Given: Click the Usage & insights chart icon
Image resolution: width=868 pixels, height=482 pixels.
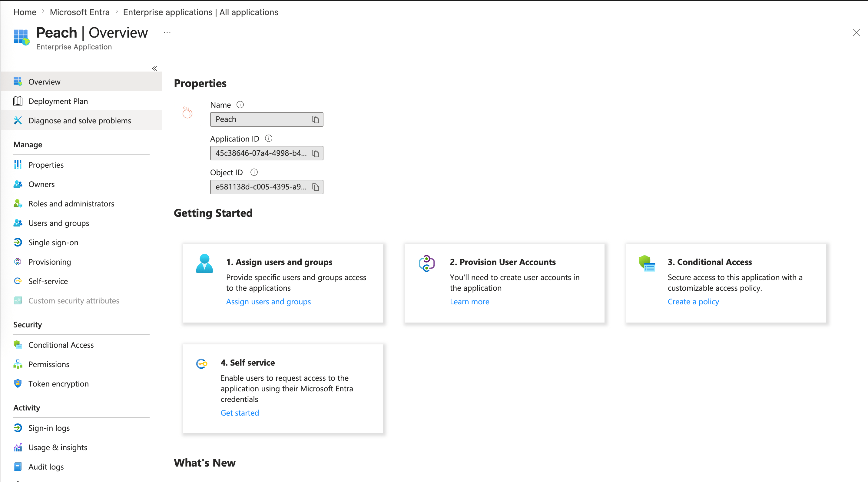Looking at the screenshot, I should (18, 447).
